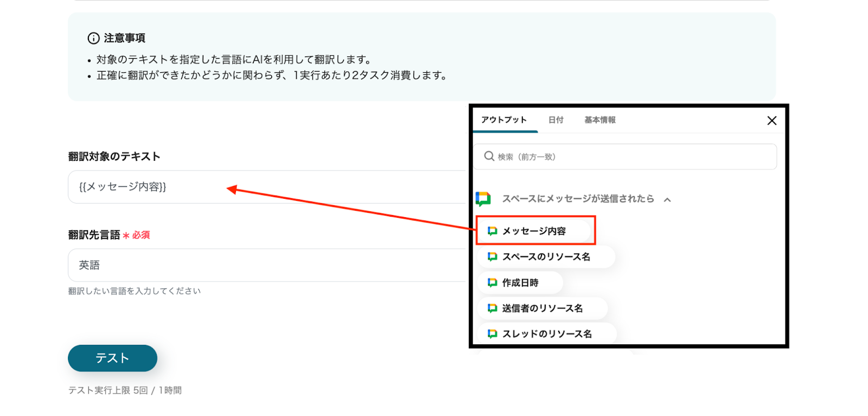
Task: Click the note about 2タスク消費
Action: tap(272, 75)
